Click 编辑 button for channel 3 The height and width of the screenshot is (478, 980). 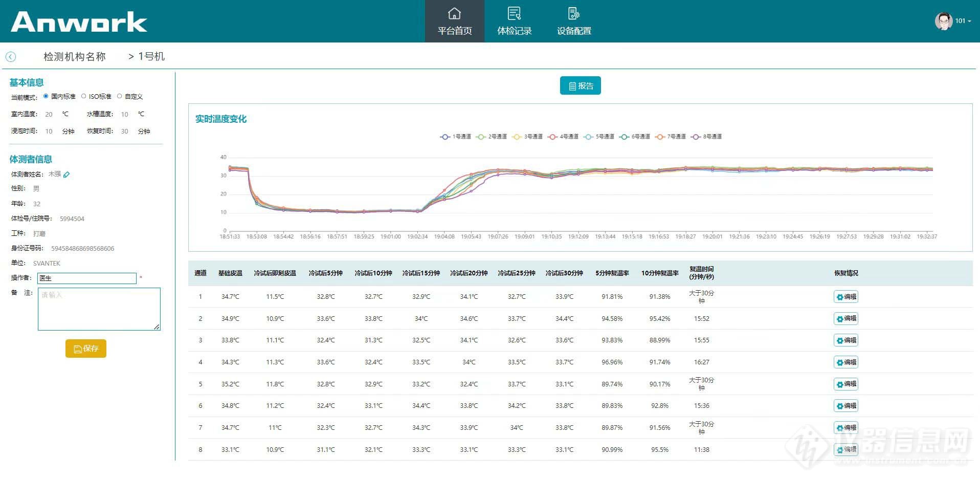click(846, 340)
